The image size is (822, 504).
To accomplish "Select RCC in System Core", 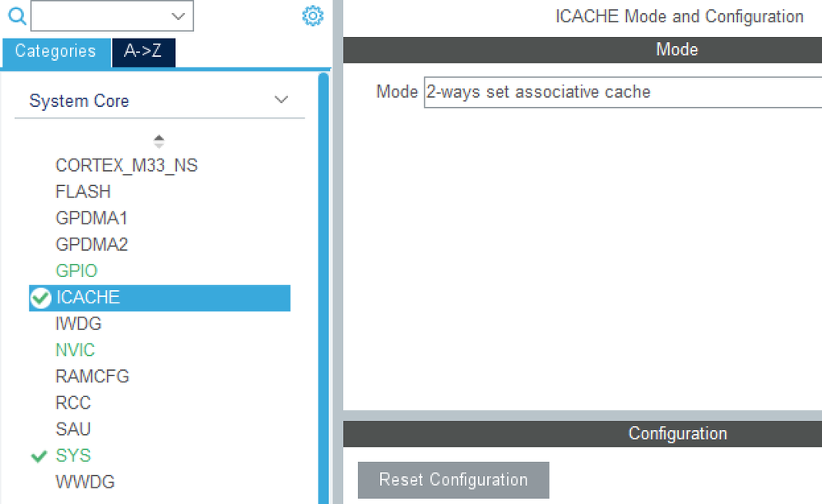I will 73,403.
